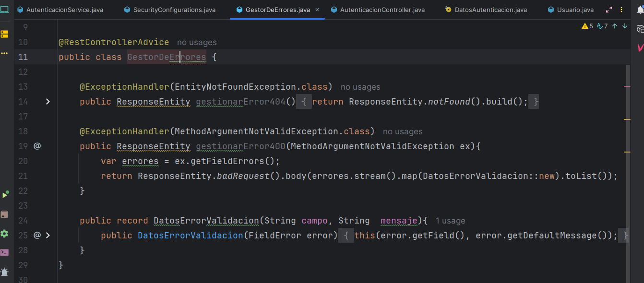
Task: Open the AI Assistant spiral icon
Action: coord(640,29)
